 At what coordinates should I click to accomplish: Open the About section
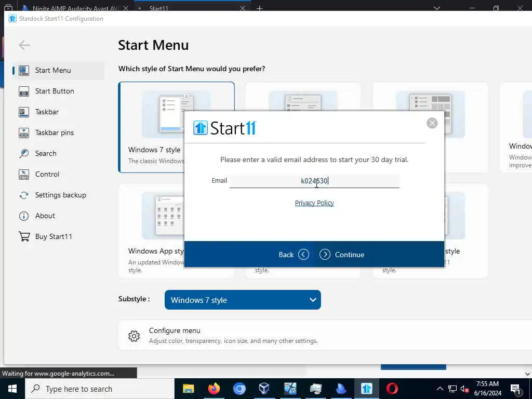[x=58, y=216]
